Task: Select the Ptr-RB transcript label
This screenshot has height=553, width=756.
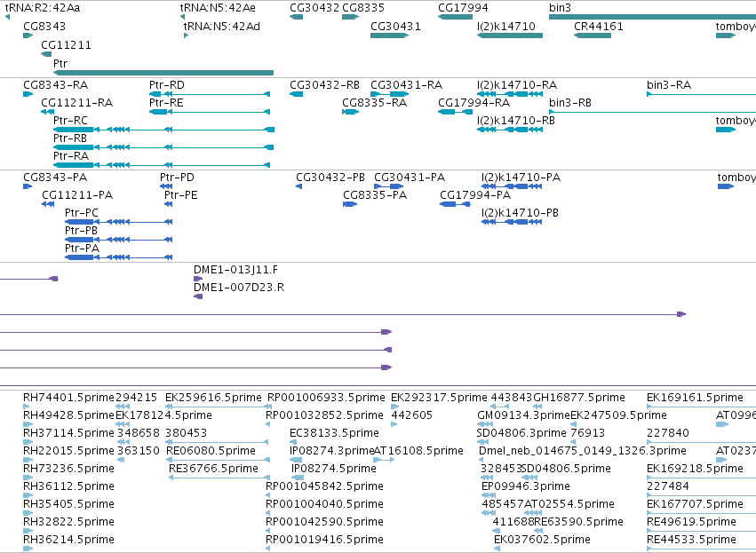Action: 70,138
